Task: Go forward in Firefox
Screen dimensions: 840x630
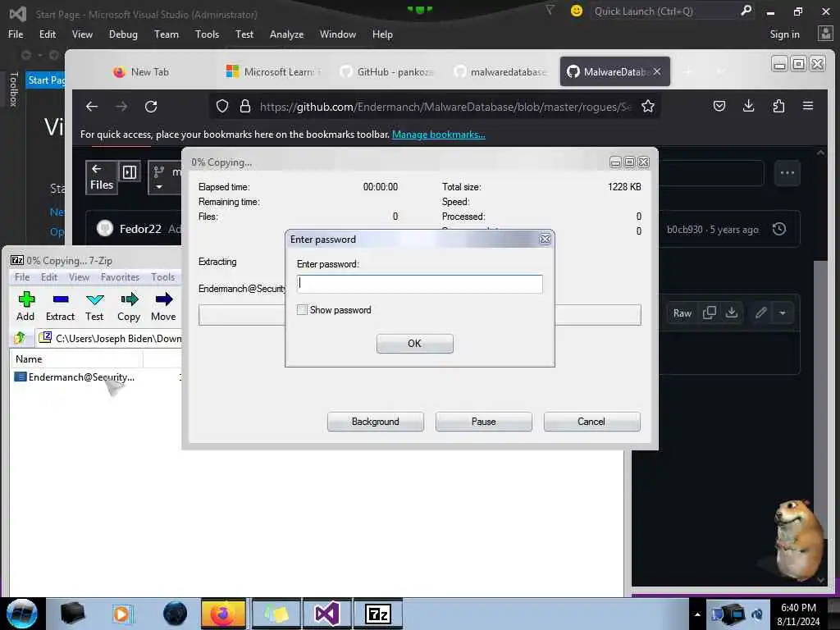Action: coord(121,107)
